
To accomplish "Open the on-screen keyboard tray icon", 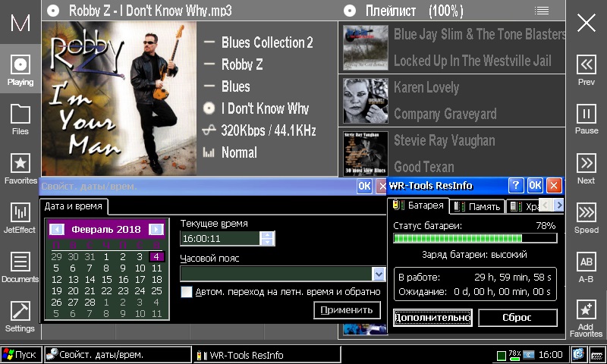I will click(x=598, y=354).
